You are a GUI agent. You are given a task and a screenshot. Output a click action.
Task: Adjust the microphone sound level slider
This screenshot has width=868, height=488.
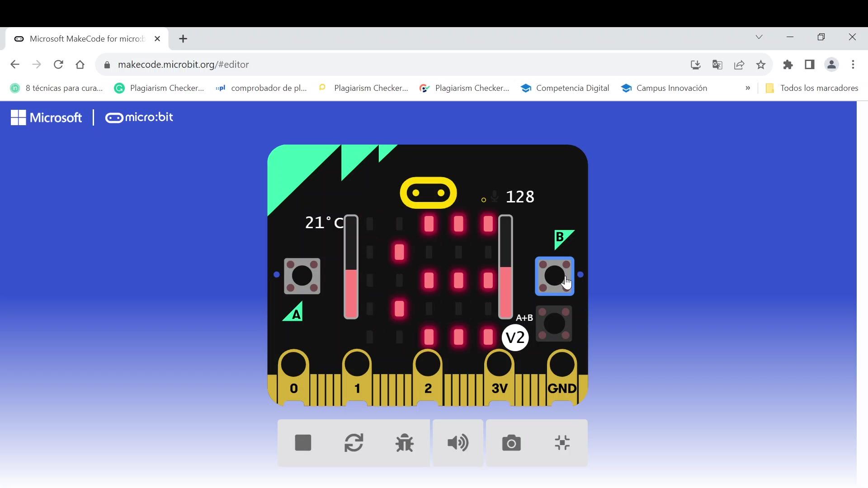pyautogui.click(x=505, y=267)
